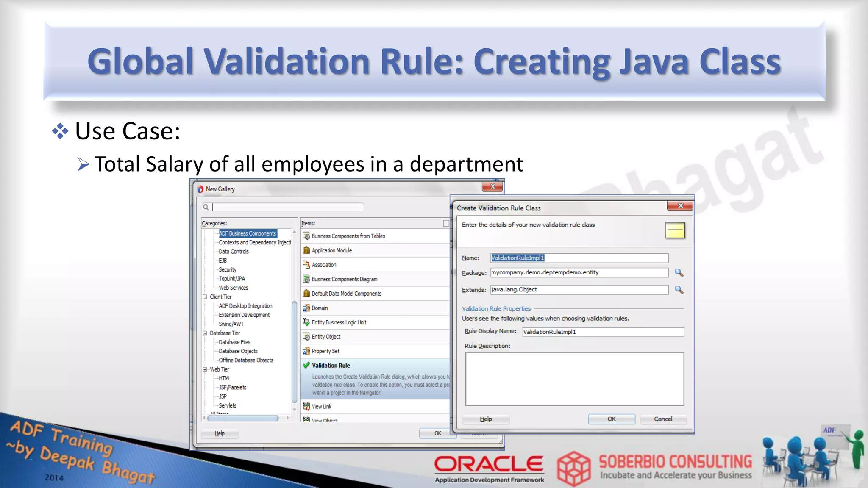
Task: Click the Entity Object icon
Action: tap(306, 337)
